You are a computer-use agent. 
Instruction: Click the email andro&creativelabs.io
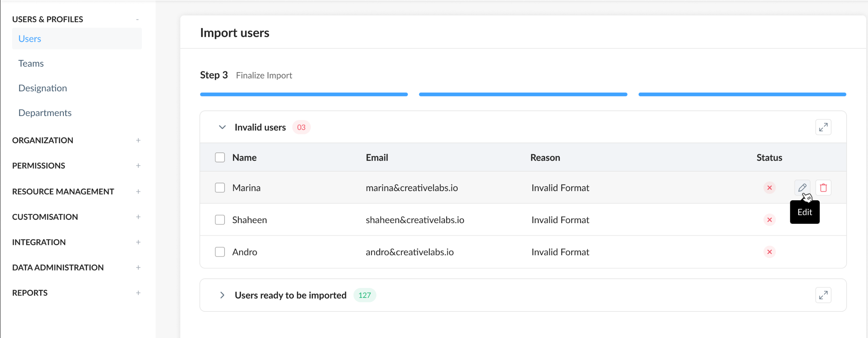click(410, 252)
